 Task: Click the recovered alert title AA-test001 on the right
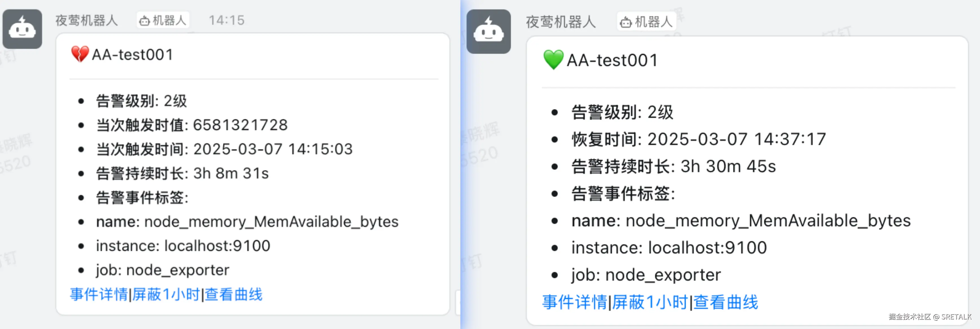(x=613, y=60)
